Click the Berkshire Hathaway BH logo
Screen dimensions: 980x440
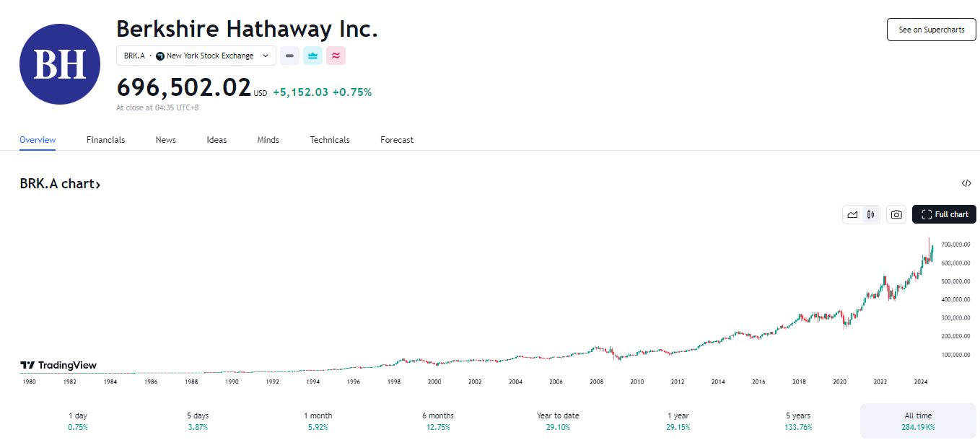(x=59, y=64)
